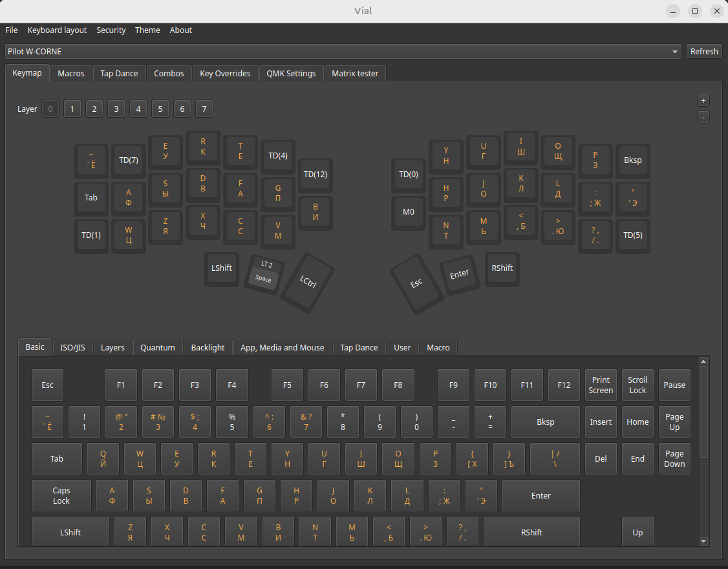Select the M0 key on the keymap
Image resolution: width=728 pixels, height=569 pixels.
pos(409,212)
